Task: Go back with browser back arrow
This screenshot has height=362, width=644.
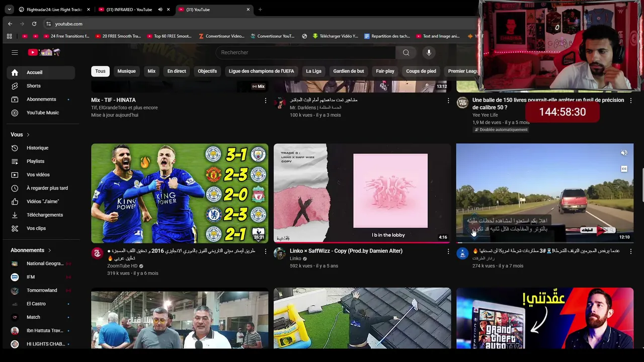Action: point(10,24)
